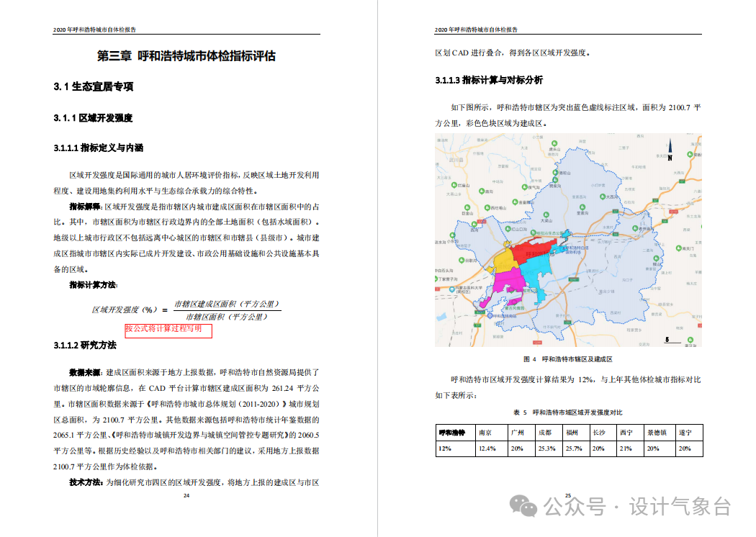Select the table header cell "福州"
Screen dimensions: 756x537
576,433
